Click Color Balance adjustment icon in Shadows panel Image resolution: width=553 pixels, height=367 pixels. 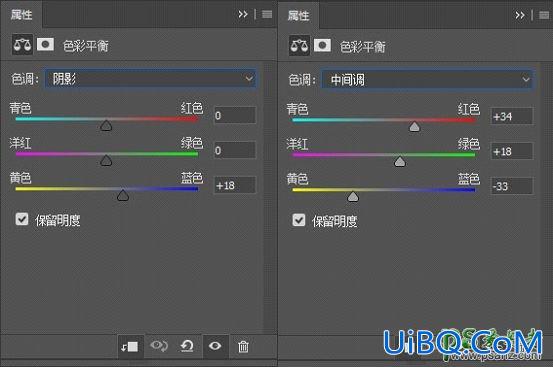(x=22, y=45)
